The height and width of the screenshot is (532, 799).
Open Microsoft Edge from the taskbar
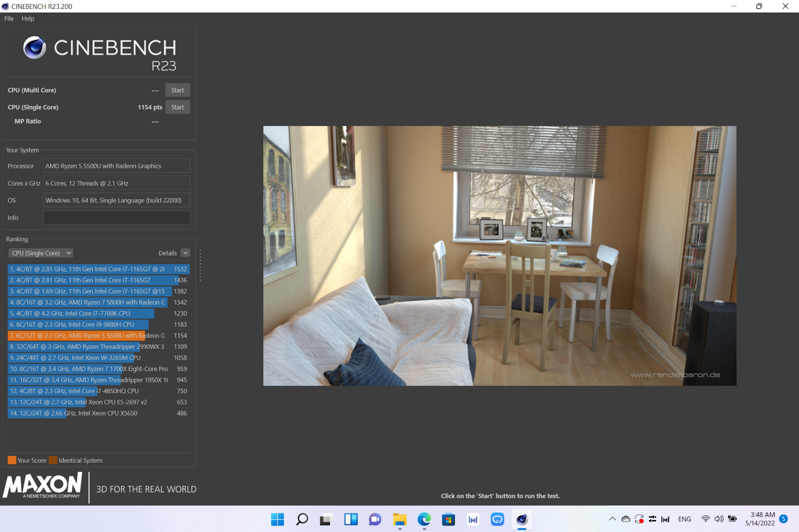click(x=424, y=520)
